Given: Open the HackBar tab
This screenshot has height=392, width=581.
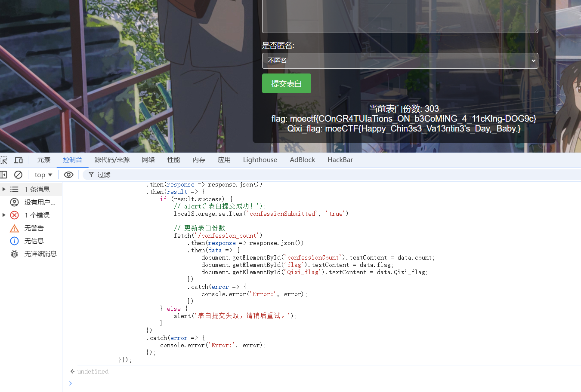Looking at the screenshot, I should point(340,160).
